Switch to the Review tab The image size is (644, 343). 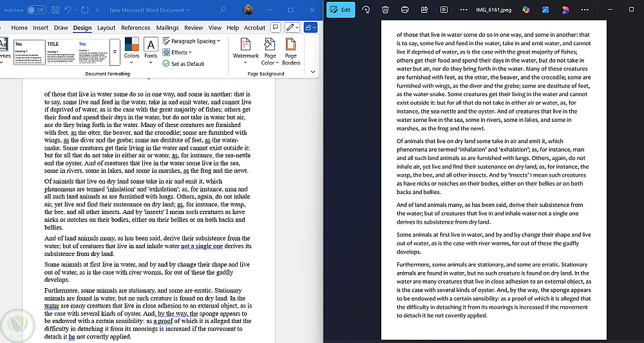coord(193,28)
